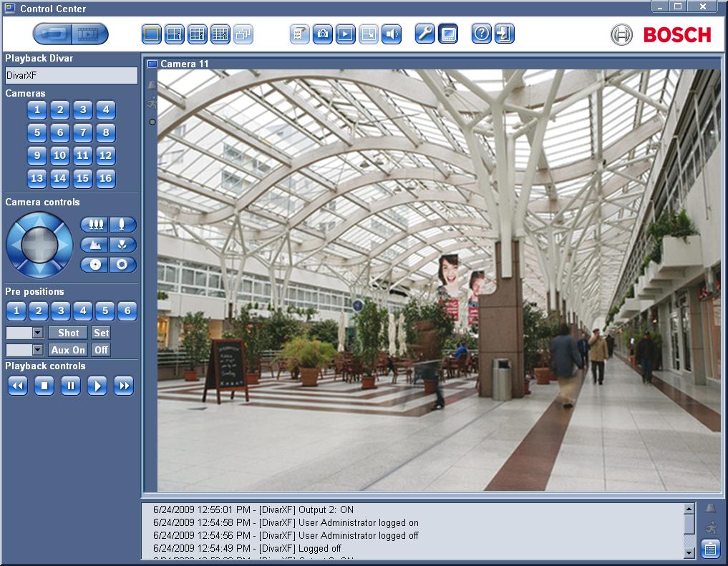Screen dimensions: 728x566
Task: Click the DivarXF playback Divar field
Action: 72,76
